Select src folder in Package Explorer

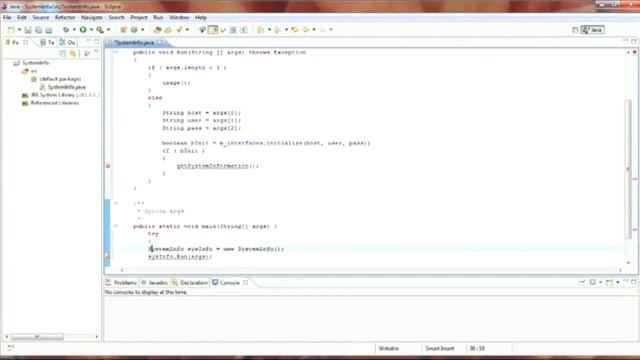click(x=33, y=71)
